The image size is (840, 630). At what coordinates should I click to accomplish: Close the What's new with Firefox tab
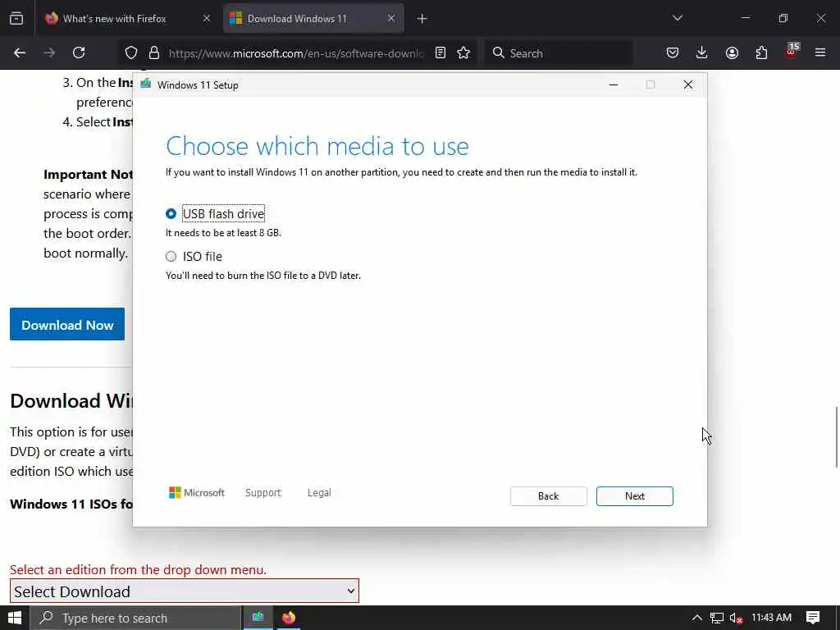pos(207,19)
